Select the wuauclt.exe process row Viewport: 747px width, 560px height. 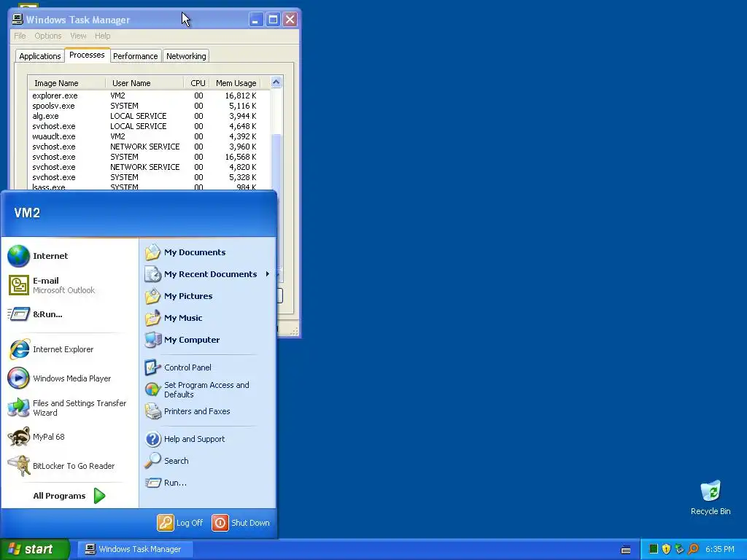(x=149, y=136)
